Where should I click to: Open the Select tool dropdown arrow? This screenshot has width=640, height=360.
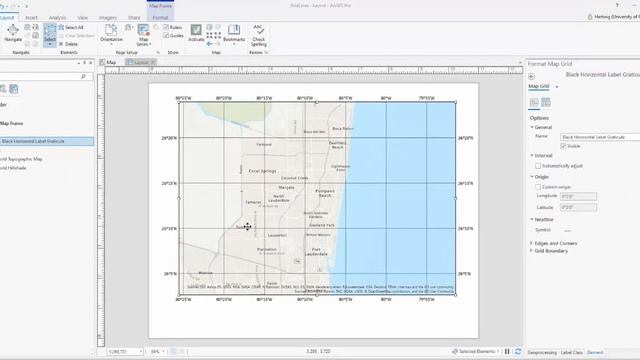coord(50,44)
